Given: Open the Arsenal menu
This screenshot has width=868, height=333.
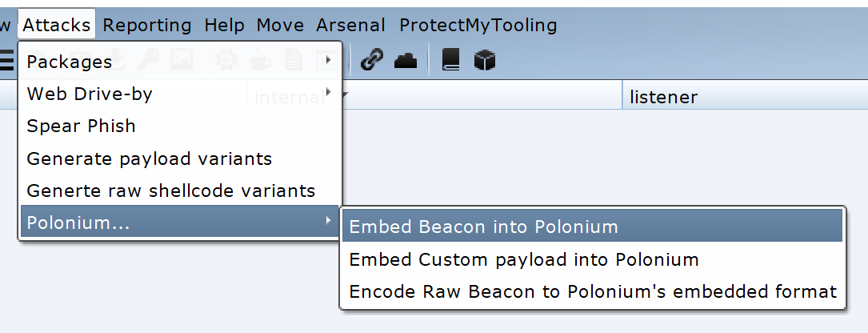Looking at the screenshot, I should click(350, 25).
